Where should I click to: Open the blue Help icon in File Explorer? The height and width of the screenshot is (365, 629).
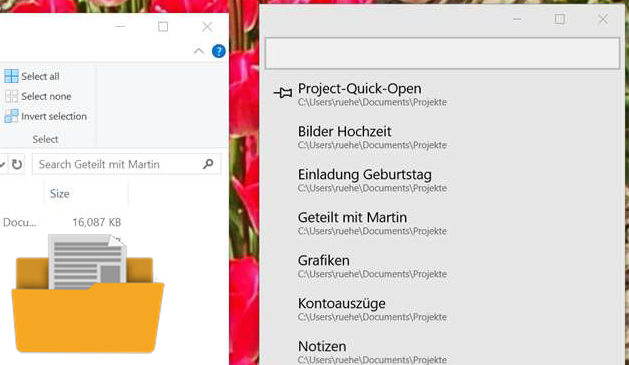click(x=219, y=51)
